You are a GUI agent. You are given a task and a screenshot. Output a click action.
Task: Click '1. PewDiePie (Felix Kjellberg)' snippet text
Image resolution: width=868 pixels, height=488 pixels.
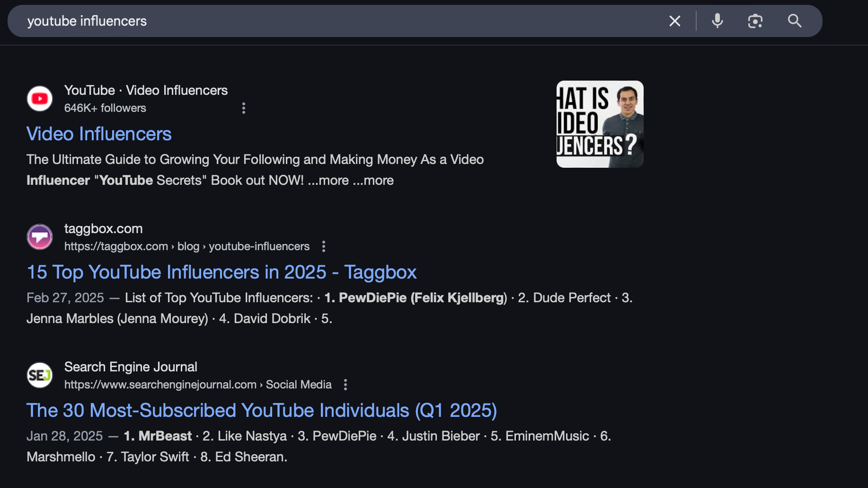416,298
